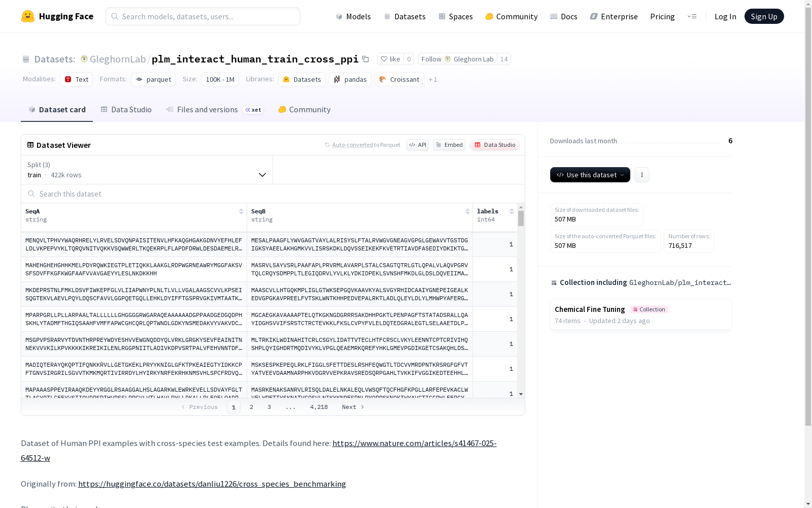This screenshot has height=508, width=812.
Task: Open the three-dot options next to Use this dataset
Action: click(x=642, y=175)
